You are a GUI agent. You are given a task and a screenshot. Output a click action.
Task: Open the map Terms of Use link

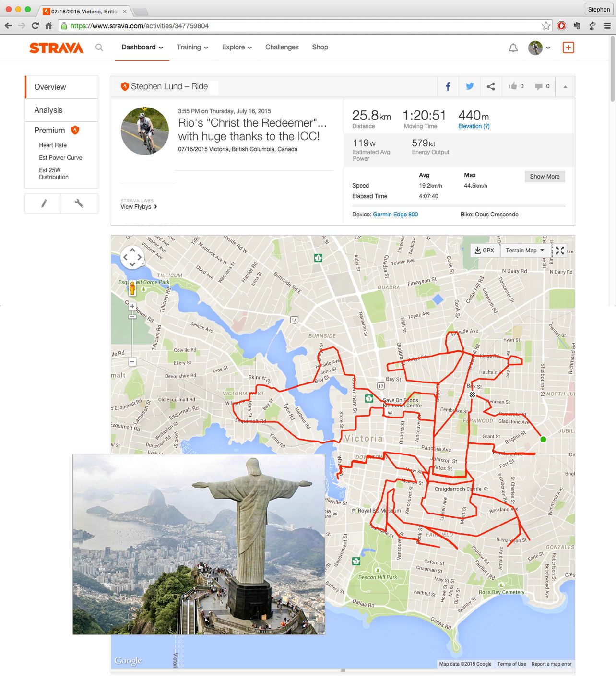[511, 664]
